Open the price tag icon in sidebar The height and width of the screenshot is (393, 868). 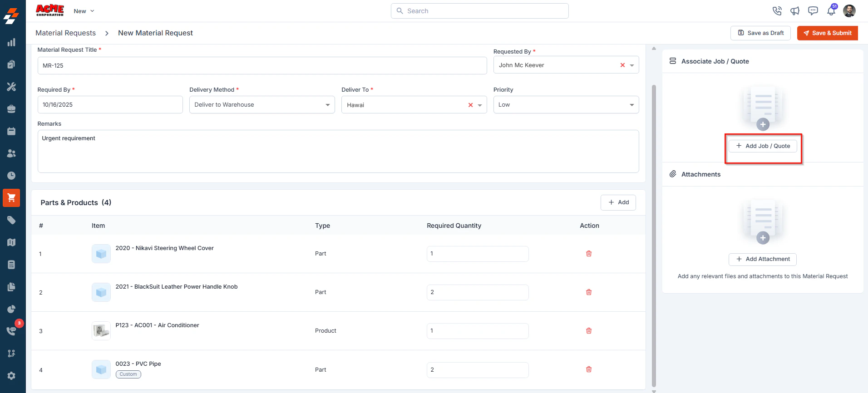click(11, 220)
